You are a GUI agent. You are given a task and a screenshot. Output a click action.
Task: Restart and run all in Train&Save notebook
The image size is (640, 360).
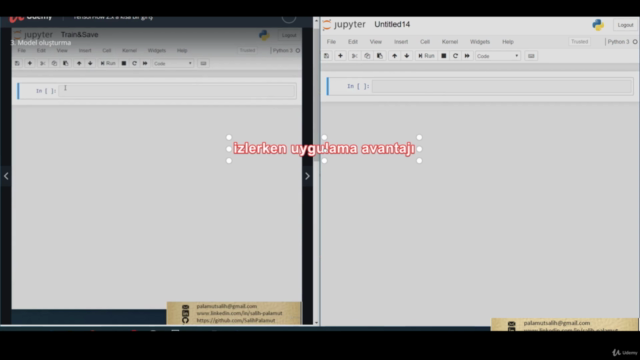coord(145,63)
